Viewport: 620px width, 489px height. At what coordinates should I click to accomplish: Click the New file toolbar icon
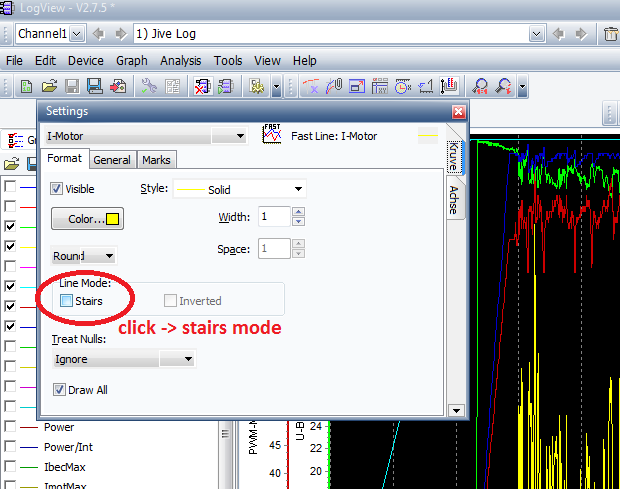click(x=26, y=86)
